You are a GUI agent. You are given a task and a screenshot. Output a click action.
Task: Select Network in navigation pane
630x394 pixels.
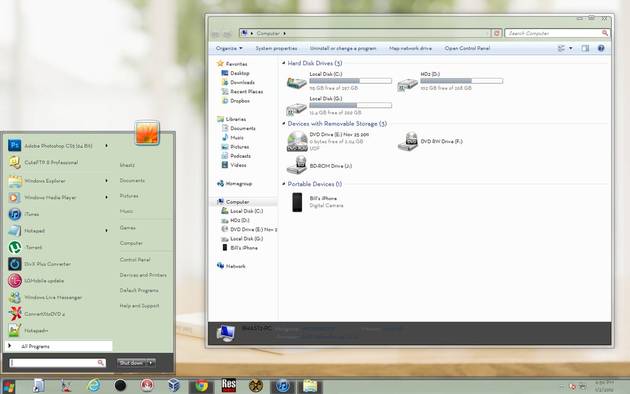(x=231, y=266)
